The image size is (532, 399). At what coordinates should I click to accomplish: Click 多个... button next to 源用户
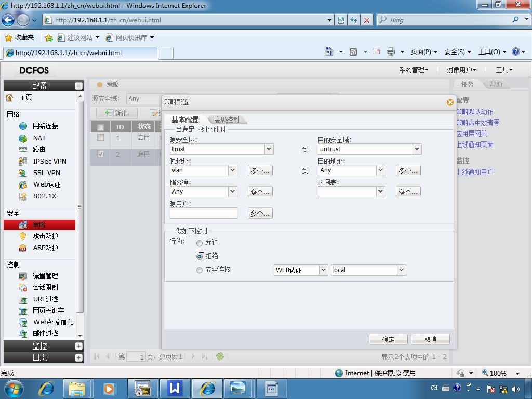(x=260, y=214)
